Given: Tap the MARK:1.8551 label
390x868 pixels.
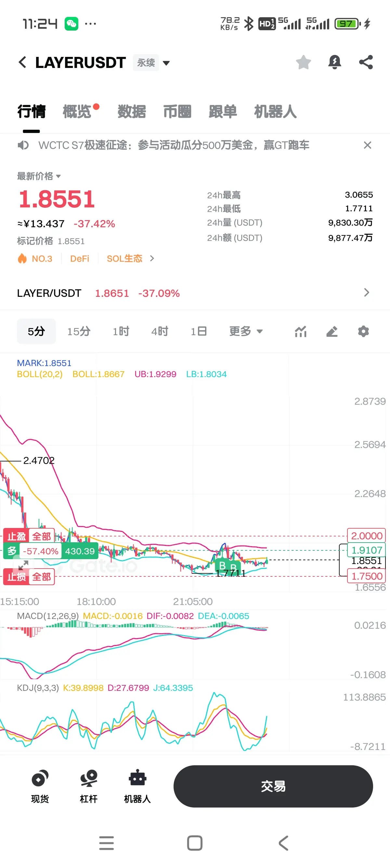Looking at the screenshot, I should 44,363.
